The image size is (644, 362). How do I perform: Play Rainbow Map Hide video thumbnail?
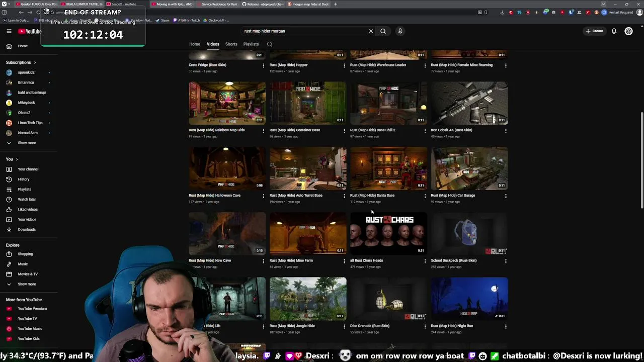click(x=227, y=103)
